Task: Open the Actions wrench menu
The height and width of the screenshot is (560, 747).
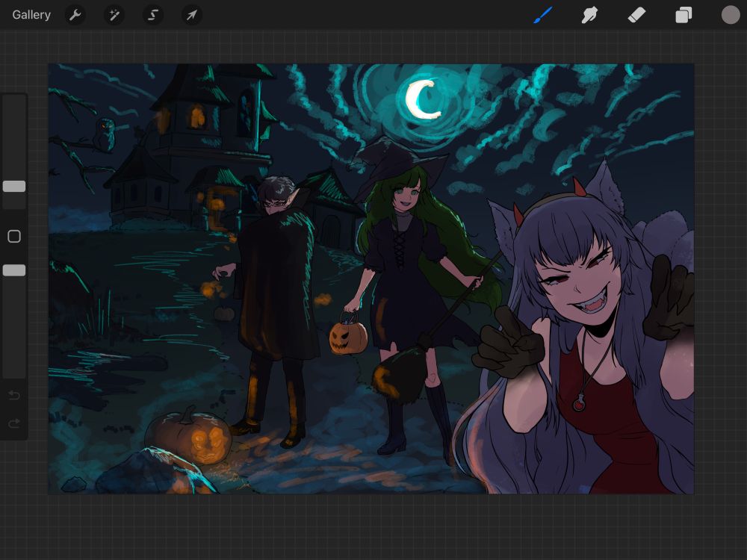Action: tap(75, 15)
